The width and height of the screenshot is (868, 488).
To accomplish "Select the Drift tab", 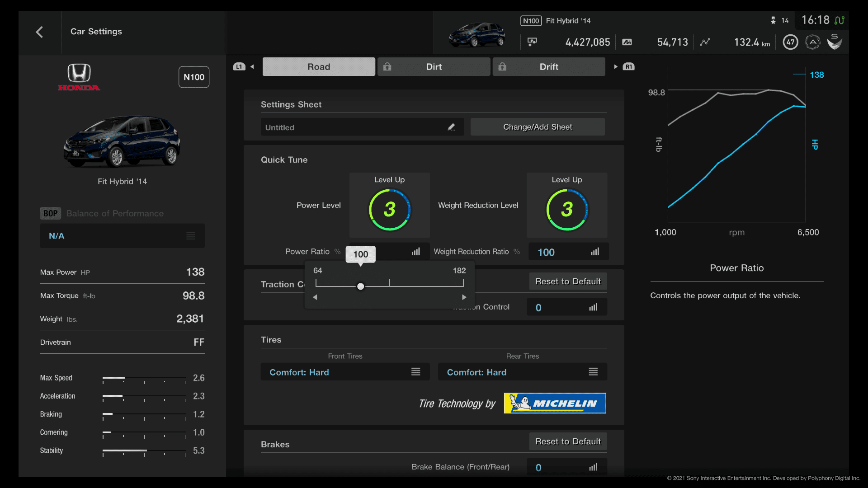I will point(549,67).
